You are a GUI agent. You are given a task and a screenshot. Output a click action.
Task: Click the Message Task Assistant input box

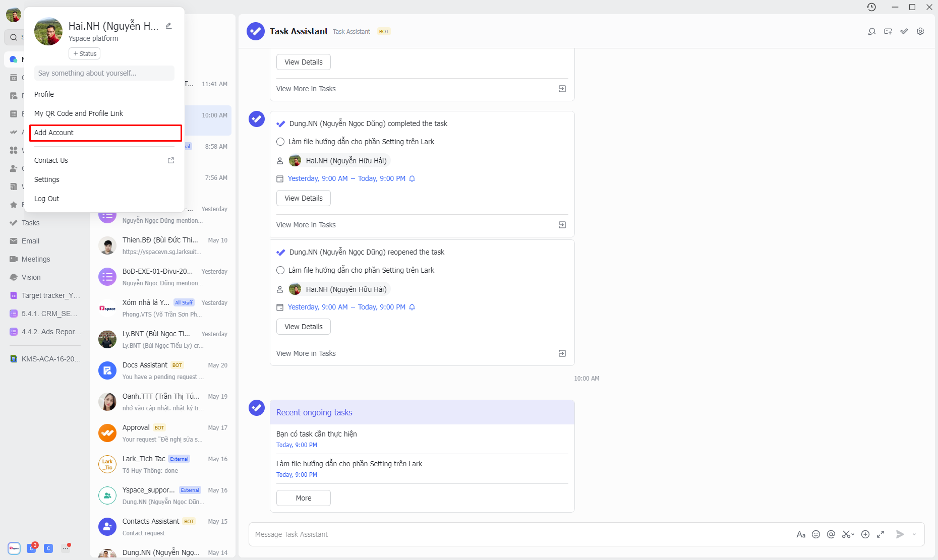point(522,534)
